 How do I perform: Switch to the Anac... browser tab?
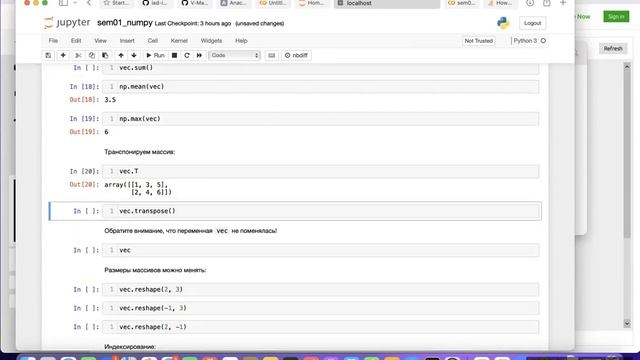[234, 3]
